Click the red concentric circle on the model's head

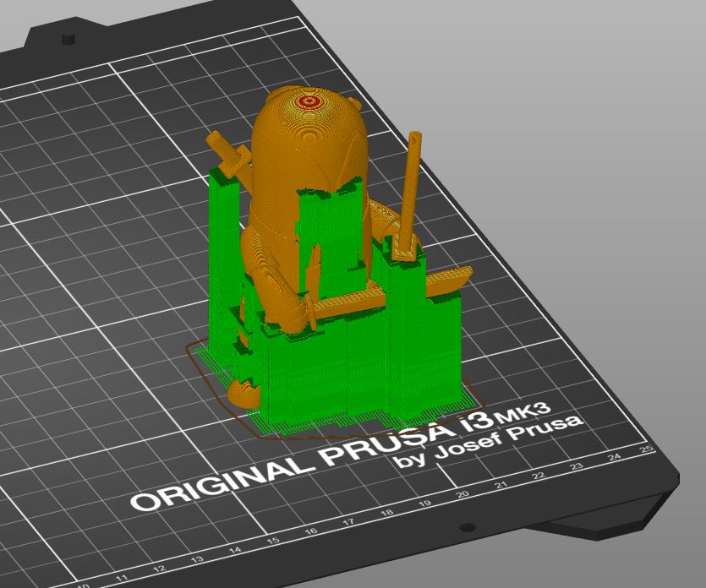[x=309, y=101]
